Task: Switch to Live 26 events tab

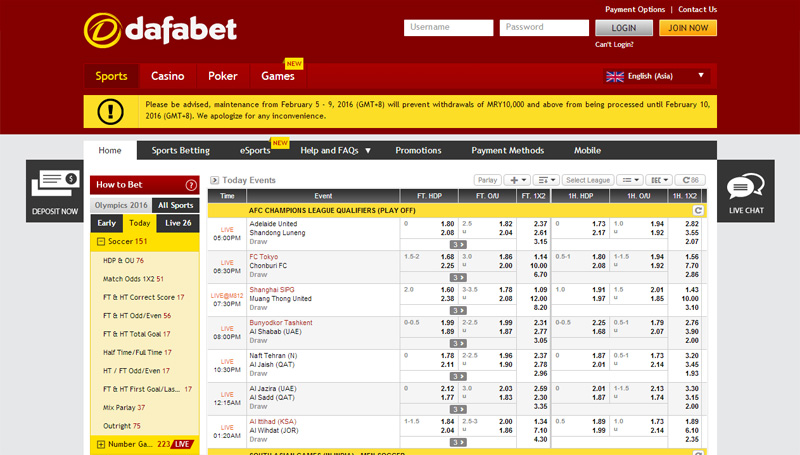Action: coord(178,223)
